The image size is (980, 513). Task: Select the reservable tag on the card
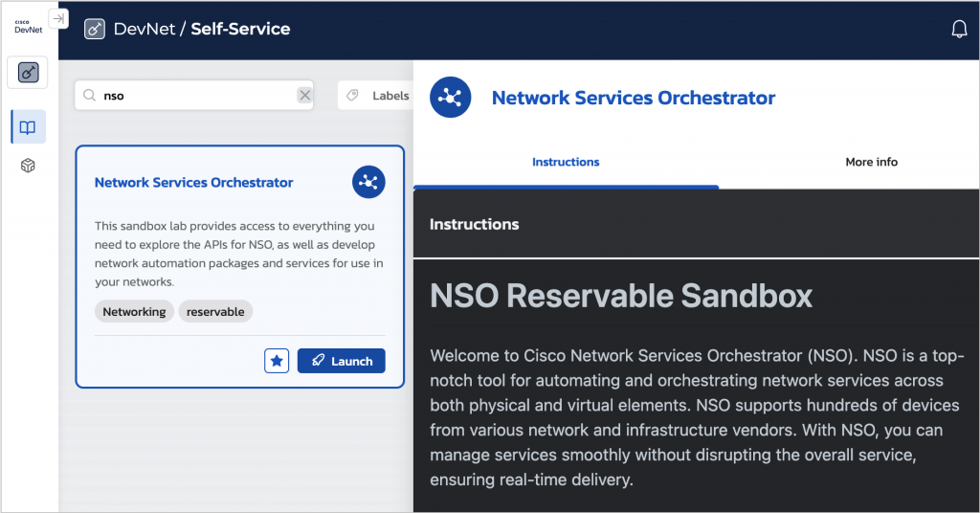pyautogui.click(x=215, y=312)
